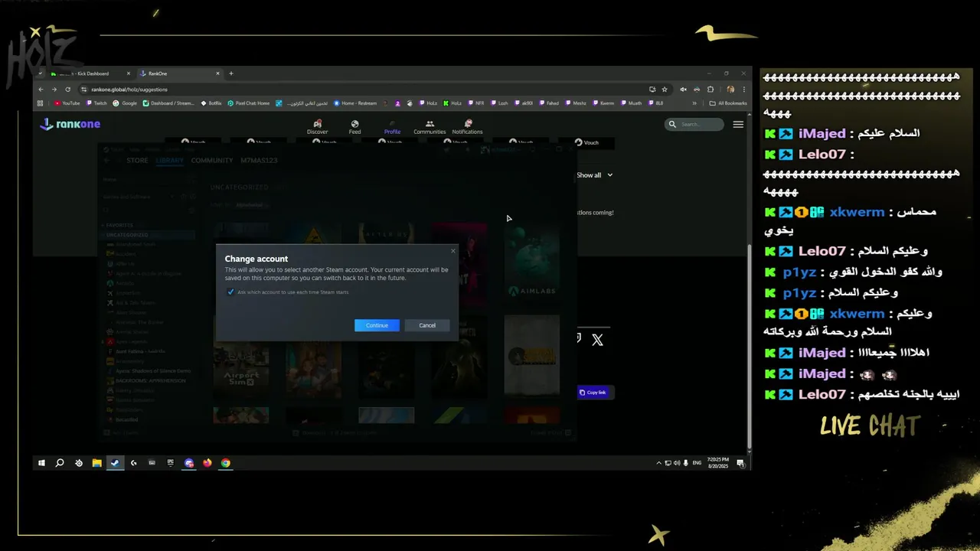Select the AirportSim game cover
980x551 pixels.
point(241,357)
